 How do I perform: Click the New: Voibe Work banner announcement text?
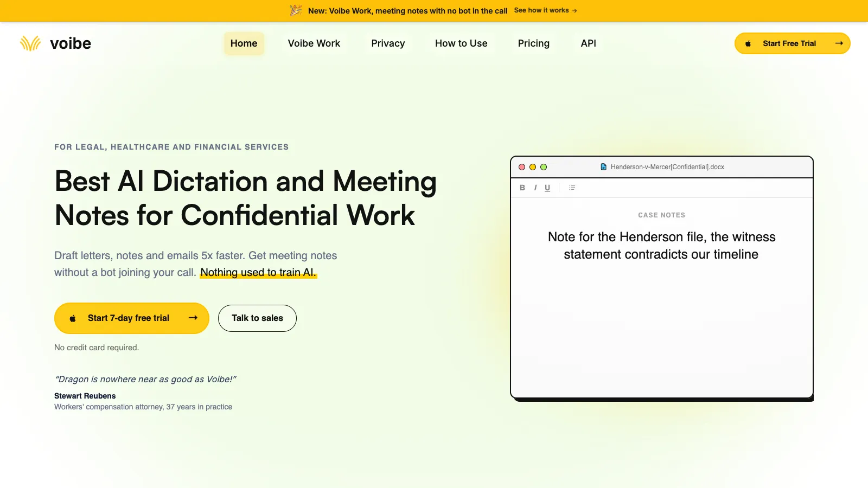point(408,11)
